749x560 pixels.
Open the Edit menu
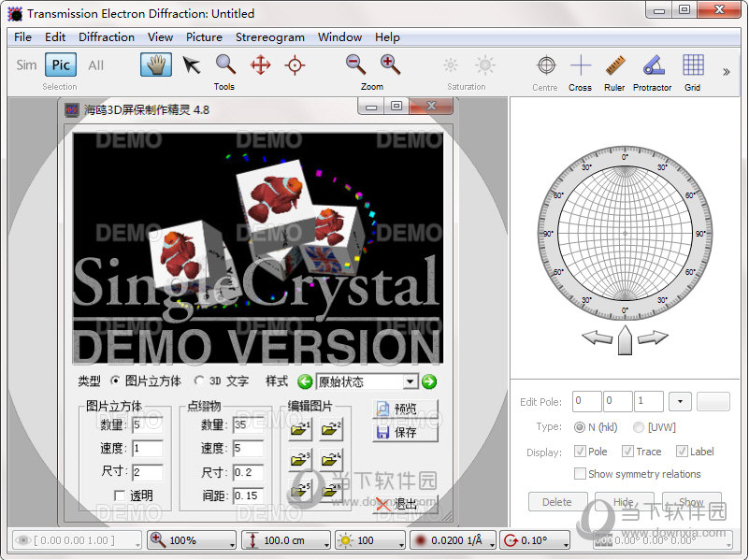pyautogui.click(x=55, y=37)
